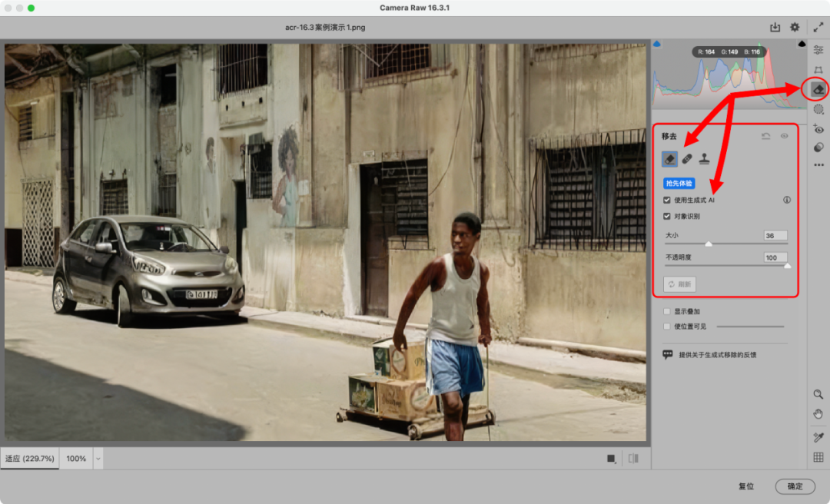Viewport: 830px width, 504px height.
Task: Choose the Clone stamp mode
Action: (704, 159)
